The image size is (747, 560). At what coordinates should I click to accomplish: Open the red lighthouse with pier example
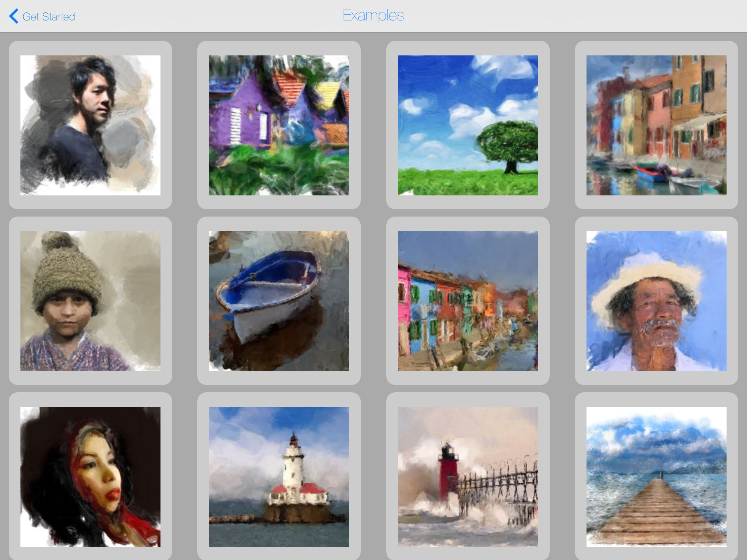[468, 477]
